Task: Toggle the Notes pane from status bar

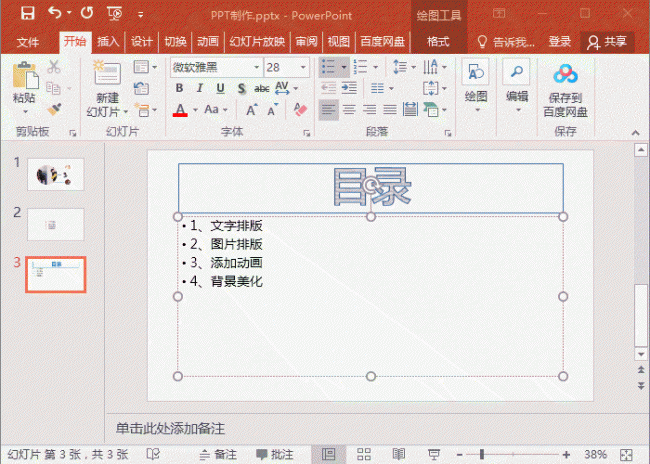Action: [218, 454]
